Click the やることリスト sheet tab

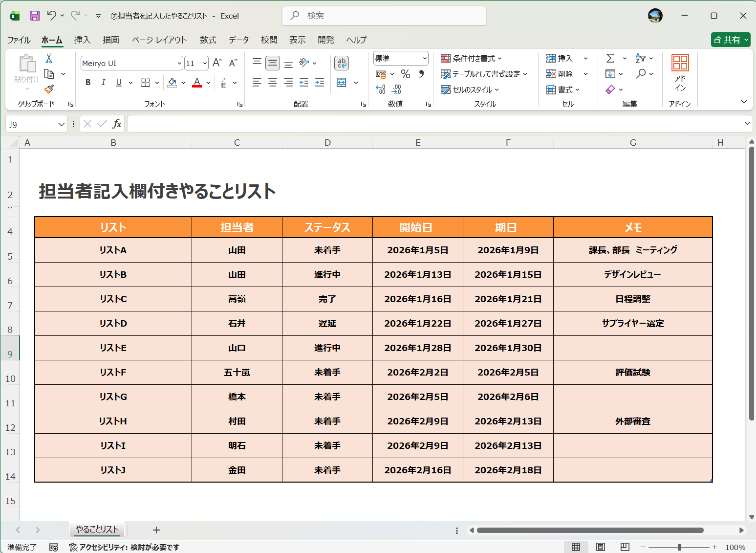click(96, 530)
